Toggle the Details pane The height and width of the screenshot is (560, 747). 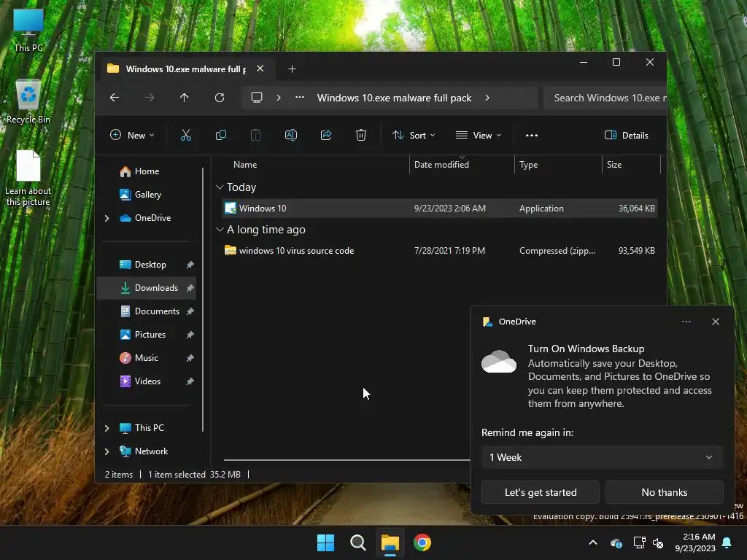[x=626, y=135]
